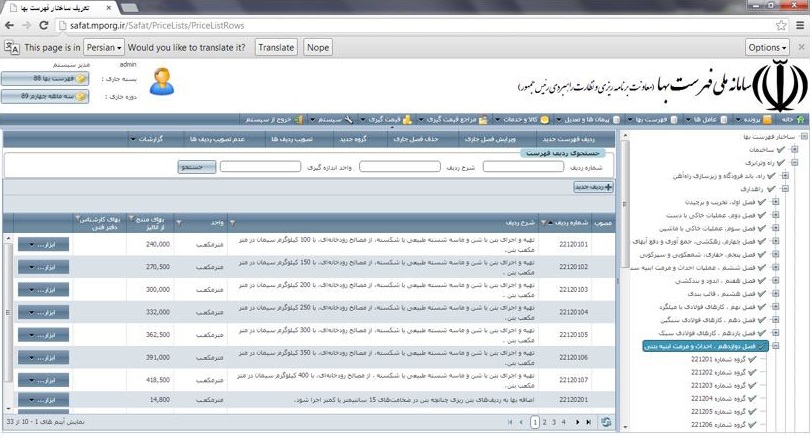
Task: Jump to the last page of the grid
Action: 587,423
